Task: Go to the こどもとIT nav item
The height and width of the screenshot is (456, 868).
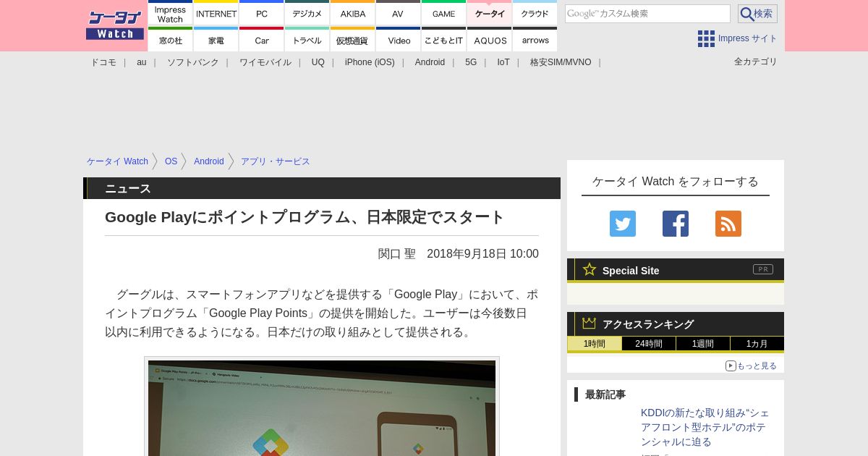Action: [443, 39]
